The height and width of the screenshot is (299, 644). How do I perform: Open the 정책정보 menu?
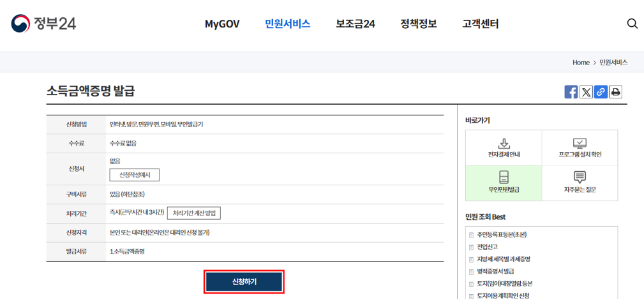tap(419, 24)
